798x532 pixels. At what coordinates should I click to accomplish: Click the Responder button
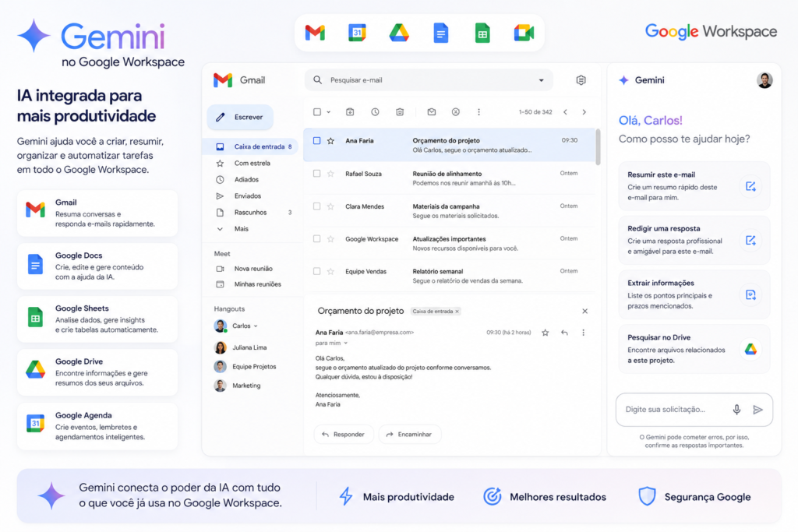(344, 435)
